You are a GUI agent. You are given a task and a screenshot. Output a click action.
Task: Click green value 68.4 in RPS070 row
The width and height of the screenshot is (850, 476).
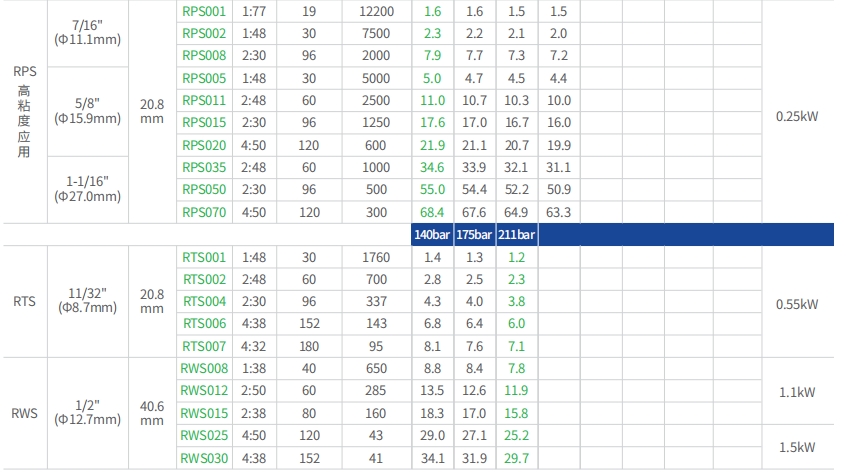(432, 213)
